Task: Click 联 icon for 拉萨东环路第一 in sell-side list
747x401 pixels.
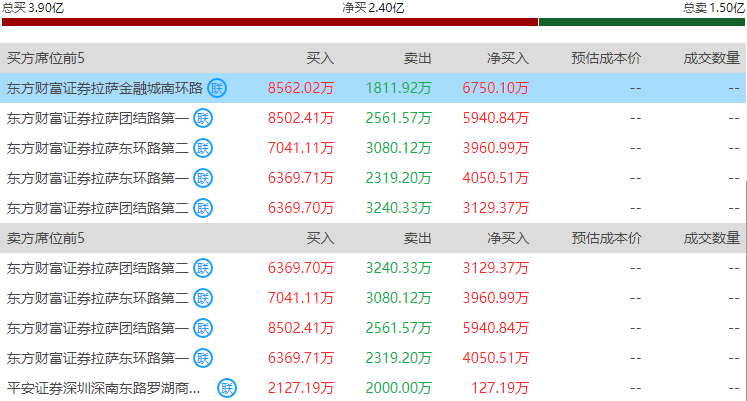Action: [203, 358]
